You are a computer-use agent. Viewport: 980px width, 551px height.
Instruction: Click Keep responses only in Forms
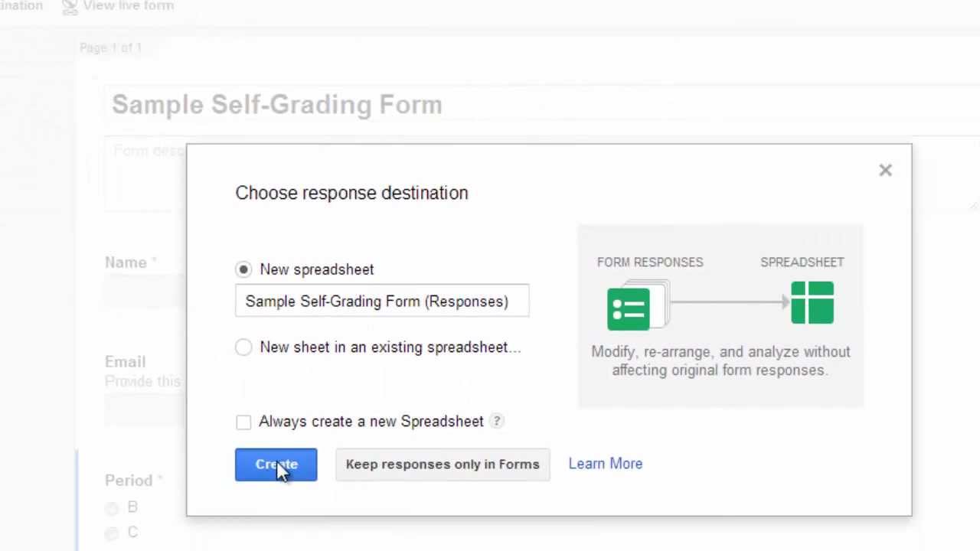pyautogui.click(x=443, y=465)
